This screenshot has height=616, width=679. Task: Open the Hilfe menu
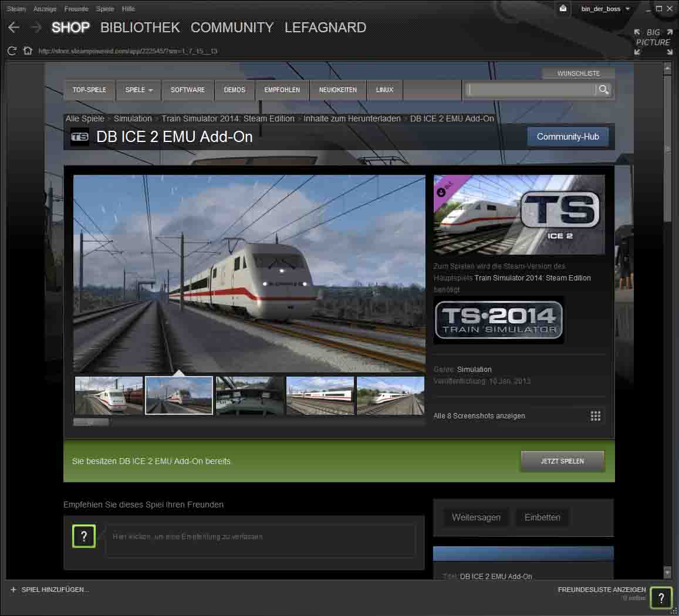[x=128, y=9]
